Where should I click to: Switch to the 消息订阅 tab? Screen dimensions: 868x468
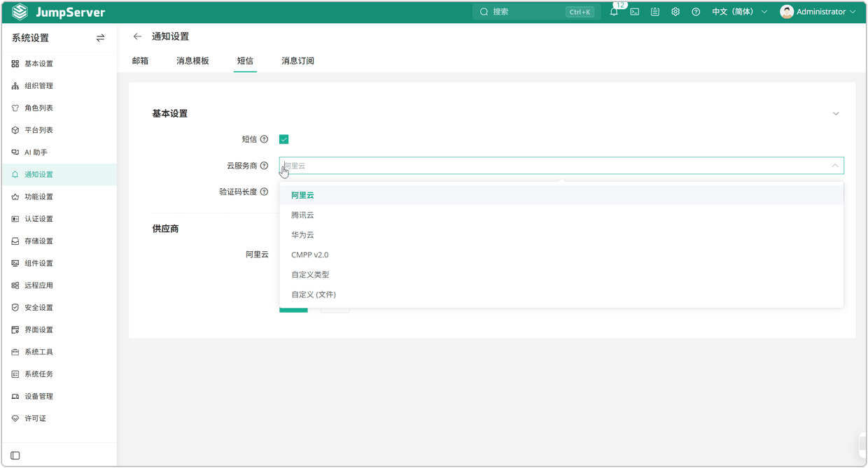pos(297,61)
